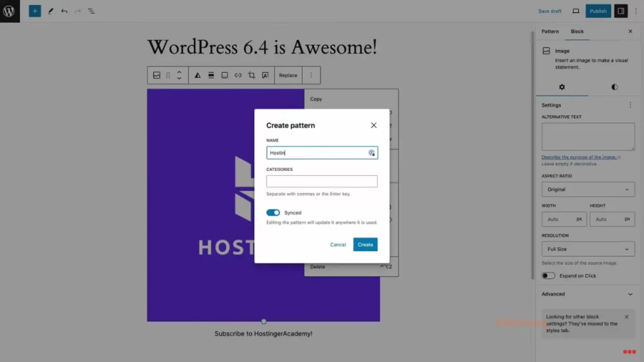Click the move up/down arrows

(179, 75)
